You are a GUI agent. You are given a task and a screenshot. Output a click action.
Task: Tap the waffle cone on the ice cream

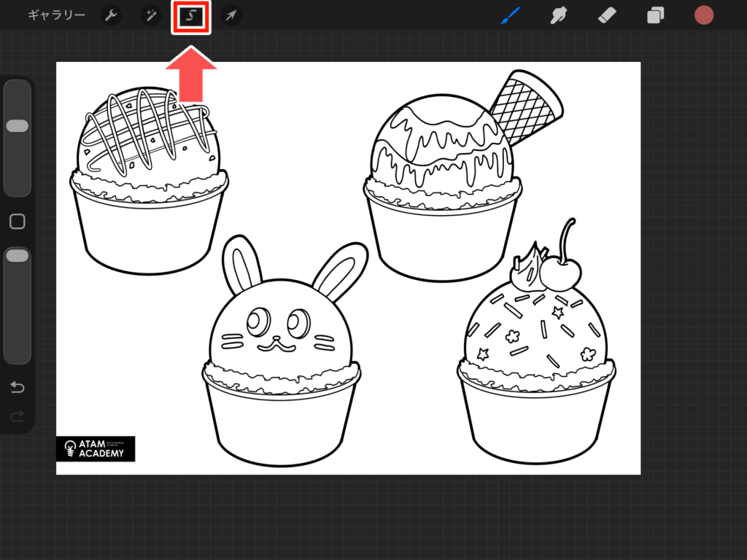(x=527, y=108)
